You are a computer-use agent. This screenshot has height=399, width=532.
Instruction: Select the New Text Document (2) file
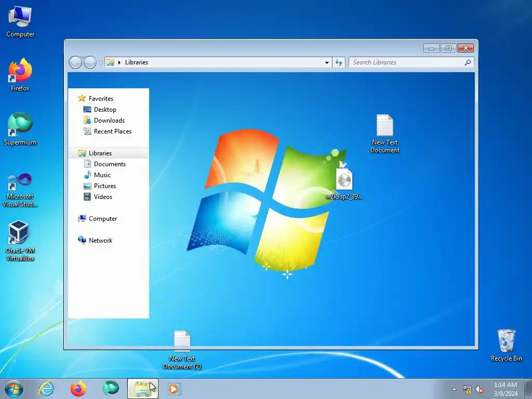pyautogui.click(x=182, y=350)
